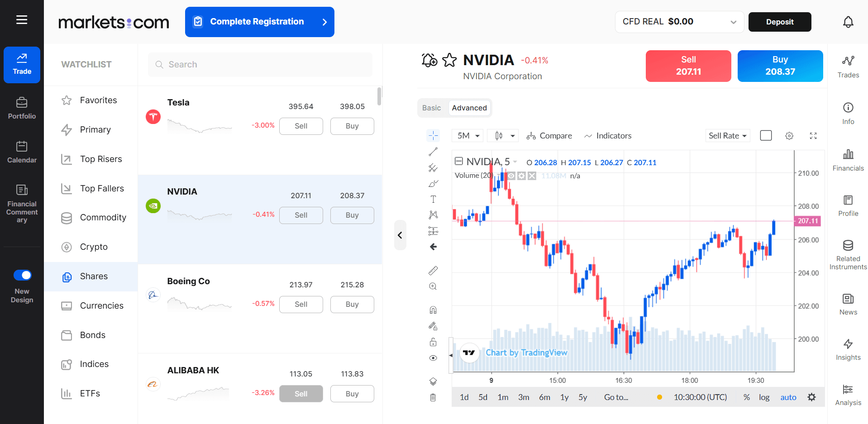The width and height of the screenshot is (868, 424).
Task: Toggle auto scale on the chart
Action: [788, 397]
